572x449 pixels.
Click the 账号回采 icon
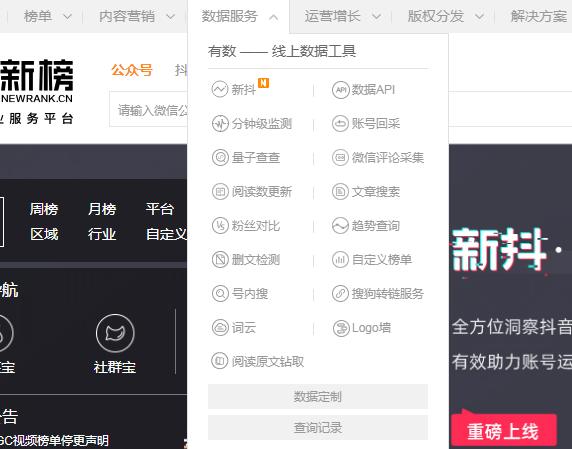[x=340, y=124]
